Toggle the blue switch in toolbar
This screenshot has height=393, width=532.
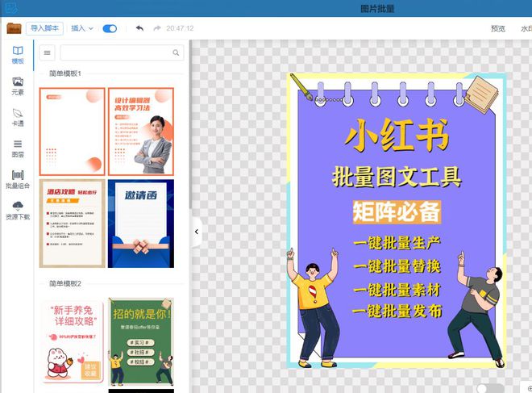110,28
